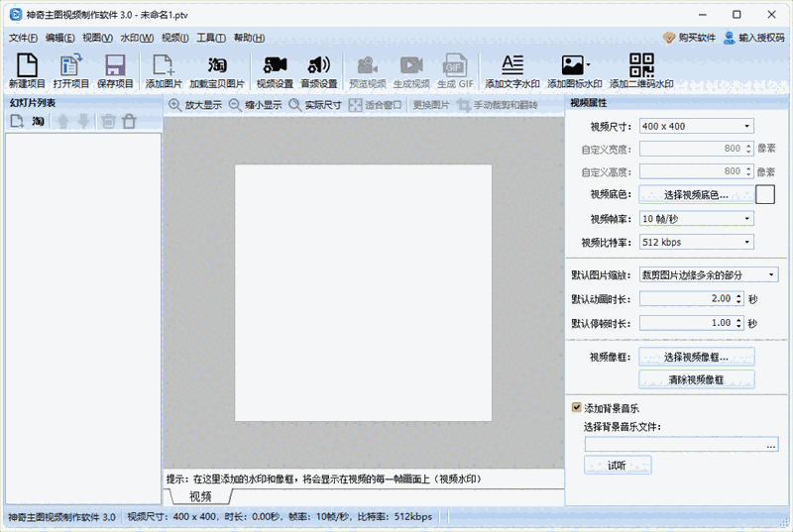793x532 pixels.
Task: Click the 视频属性 panel header
Action: 676,103
